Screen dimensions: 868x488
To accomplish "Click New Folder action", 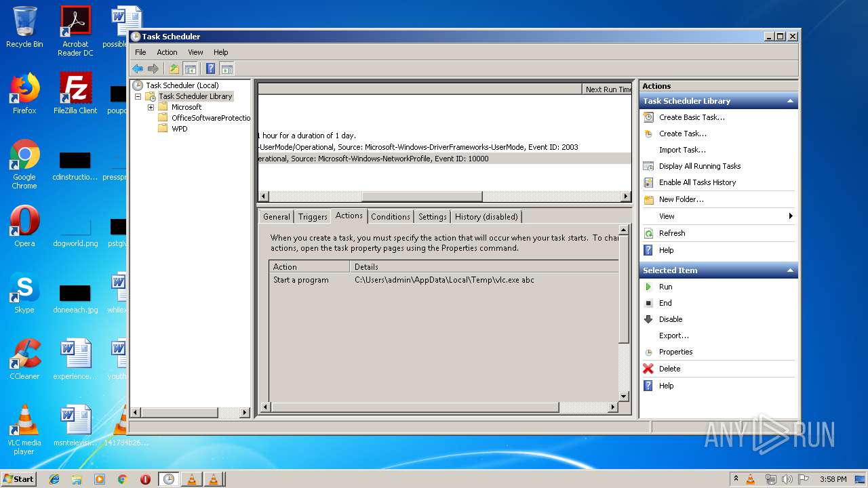I will tap(681, 199).
